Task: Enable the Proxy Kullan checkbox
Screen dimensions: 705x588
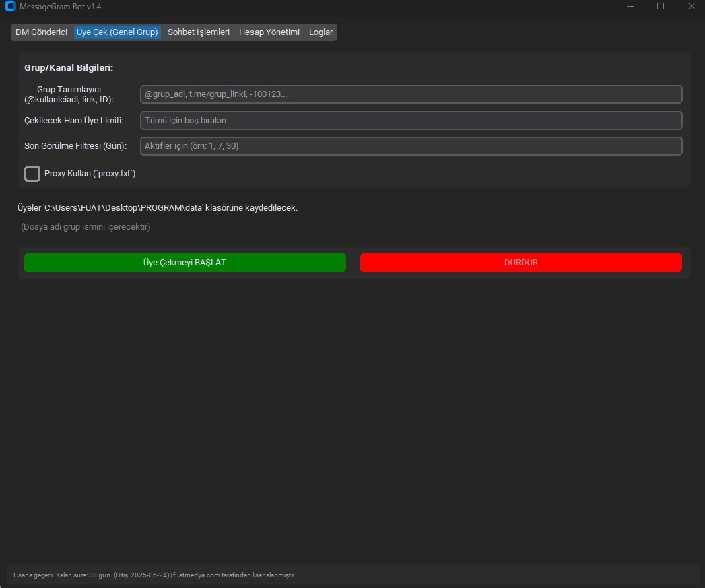Action: coord(32,174)
